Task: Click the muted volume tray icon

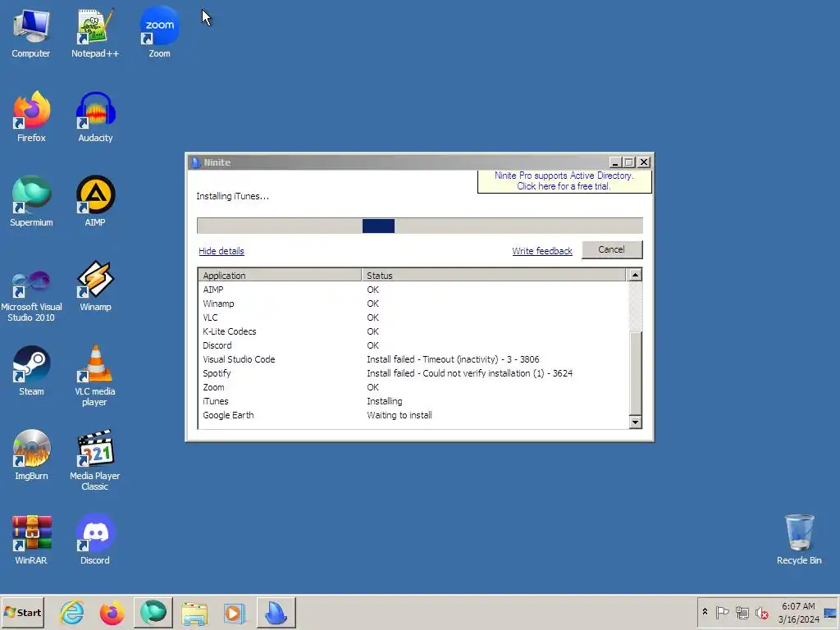Action: click(762, 612)
